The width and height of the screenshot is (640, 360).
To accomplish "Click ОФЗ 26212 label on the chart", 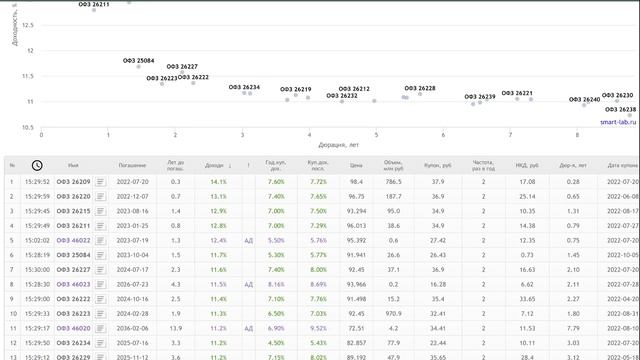I will click(354, 89).
